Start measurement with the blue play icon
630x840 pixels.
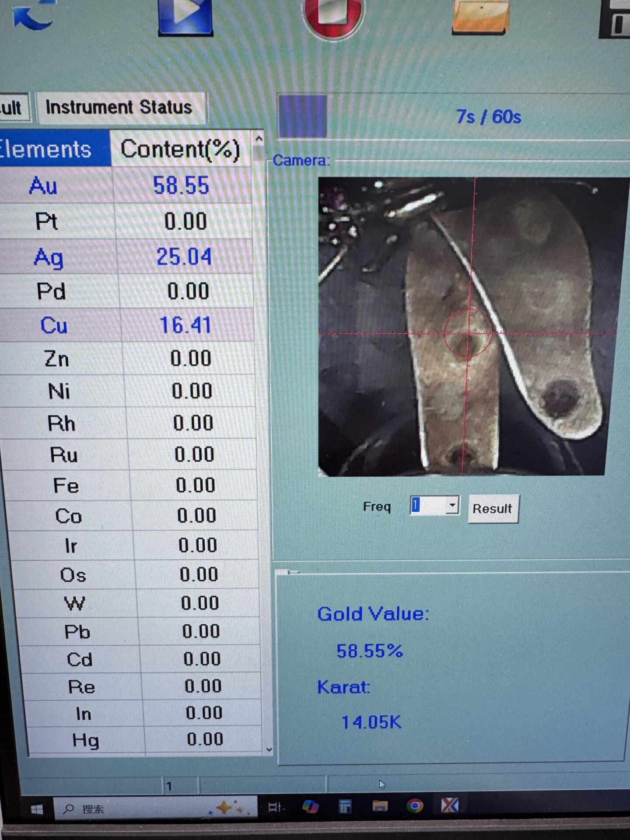pos(185,17)
